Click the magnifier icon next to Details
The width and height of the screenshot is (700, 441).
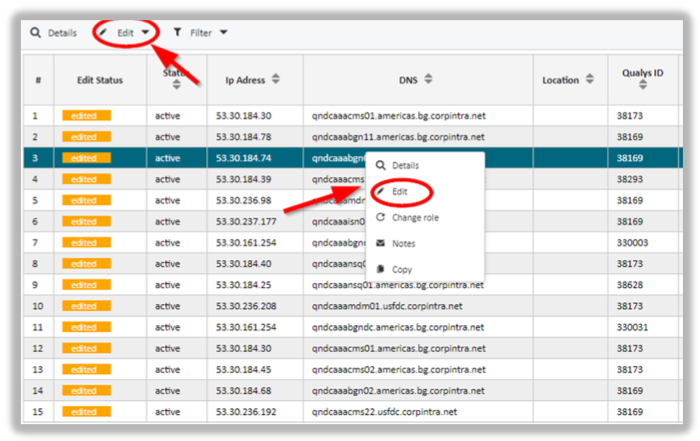pos(36,33)
